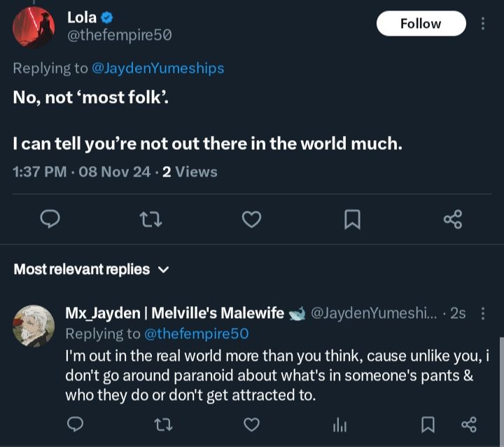Viewport: 504px width, 447px height.
Task: Share Mx_Jayden's reply
Action: pyautogui.click(x=469, y=424)
